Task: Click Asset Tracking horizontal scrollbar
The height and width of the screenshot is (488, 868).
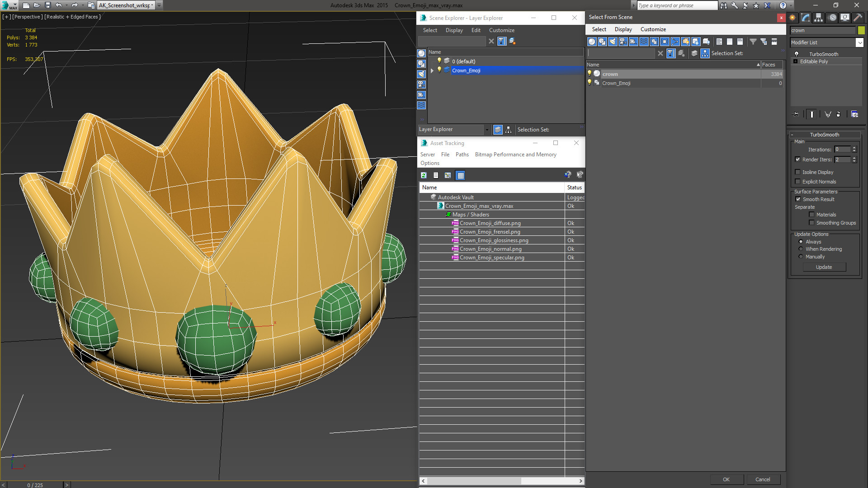Action: coord(502,481)
